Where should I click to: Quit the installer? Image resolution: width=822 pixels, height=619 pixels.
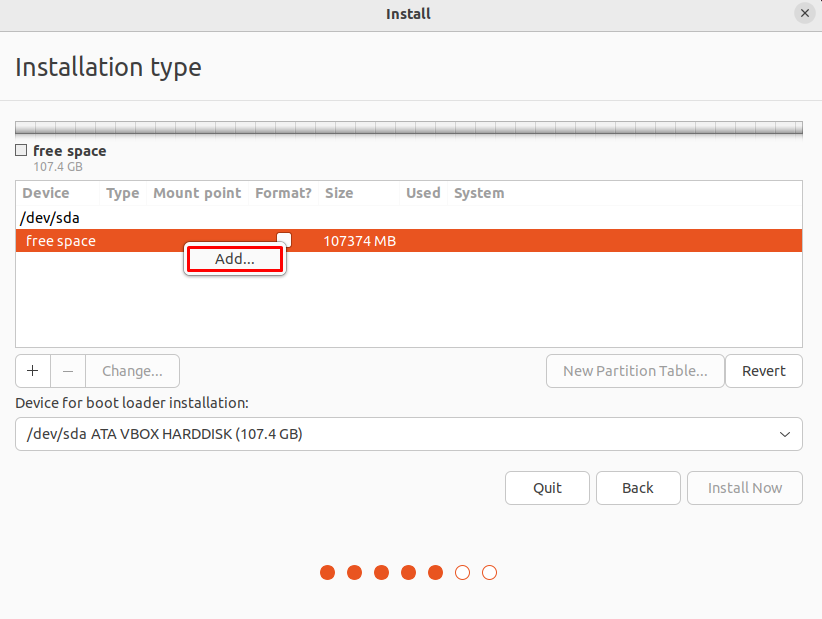547,488
